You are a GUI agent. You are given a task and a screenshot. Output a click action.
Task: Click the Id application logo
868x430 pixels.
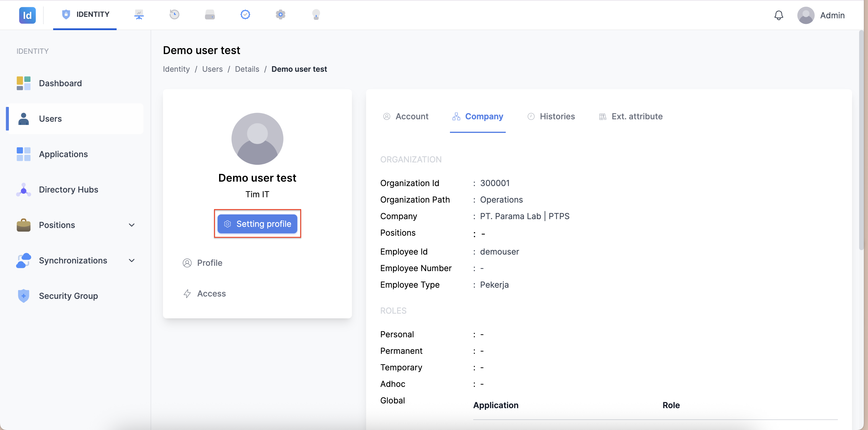(27, 15)
